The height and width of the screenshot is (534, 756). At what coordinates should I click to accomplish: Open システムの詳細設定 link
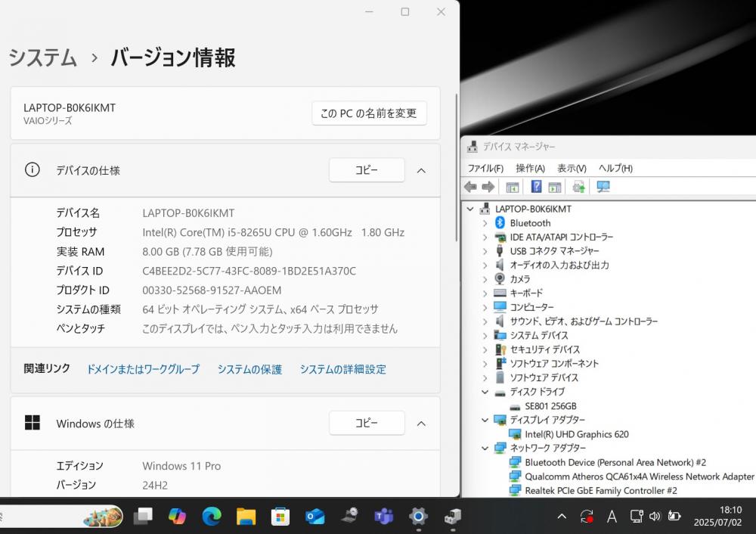(342, 369)
